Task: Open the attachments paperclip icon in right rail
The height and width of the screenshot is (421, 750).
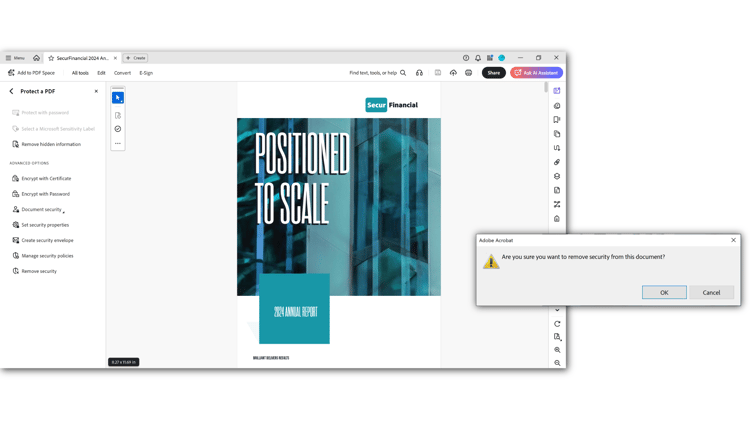Action: pyautogui.click(x=557, y=162)
